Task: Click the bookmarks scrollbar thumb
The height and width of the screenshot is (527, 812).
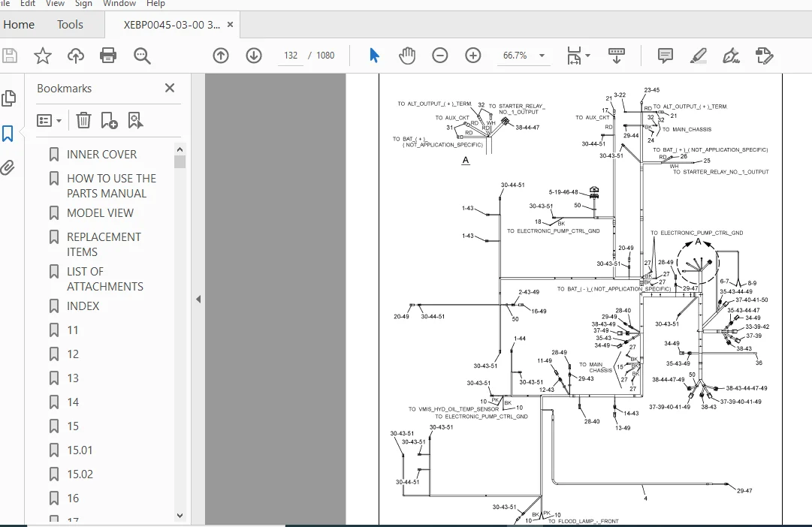Action: click(x=180, y=162)
